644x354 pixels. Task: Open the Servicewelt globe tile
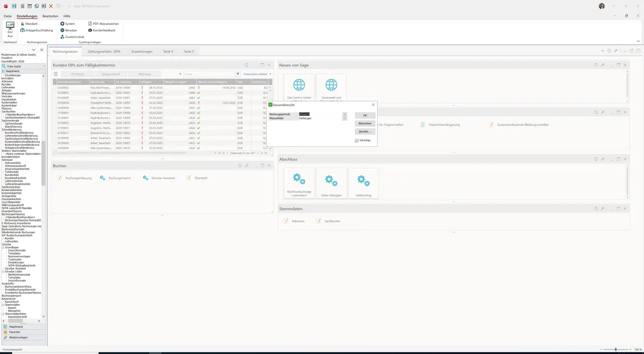point(331,88)
